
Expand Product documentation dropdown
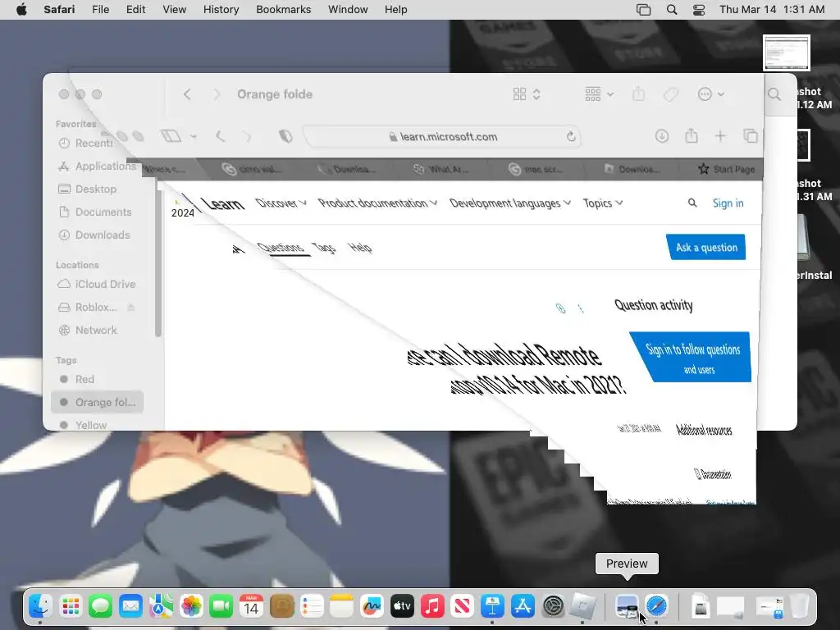point(377,203)
